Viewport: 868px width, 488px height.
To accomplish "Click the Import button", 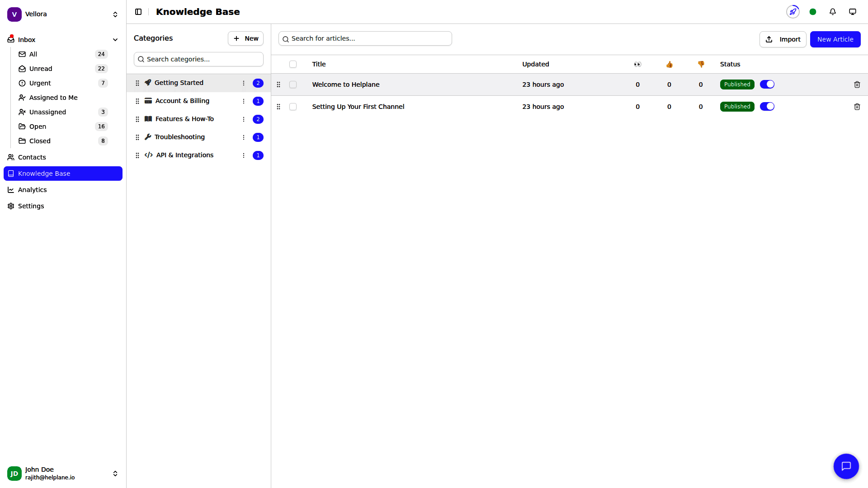I will pos(783,39).
